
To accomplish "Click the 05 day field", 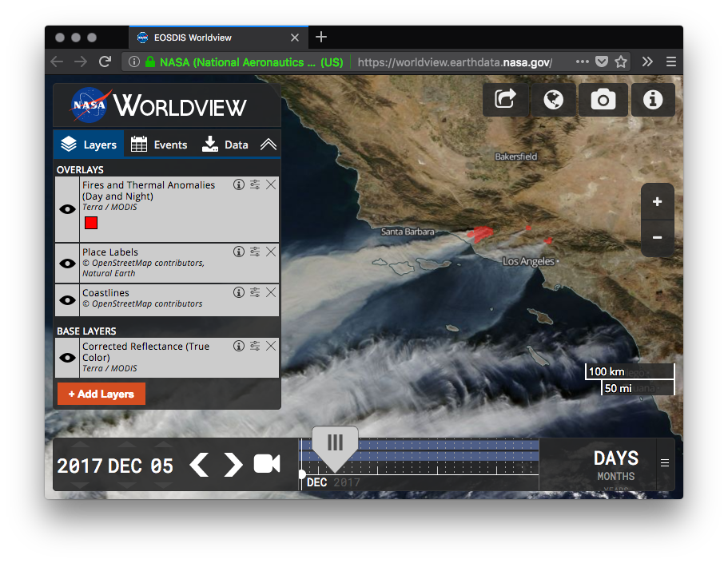I will (162, 466).
